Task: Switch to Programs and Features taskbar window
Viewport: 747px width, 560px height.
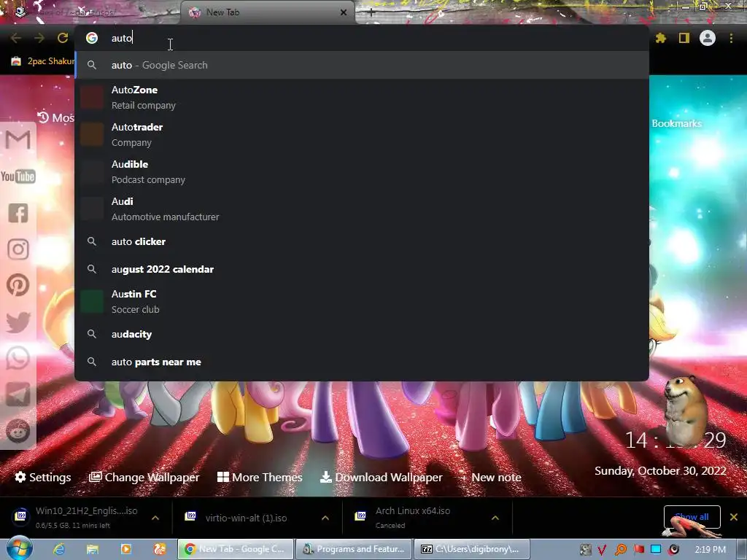Action: (354, 549)
